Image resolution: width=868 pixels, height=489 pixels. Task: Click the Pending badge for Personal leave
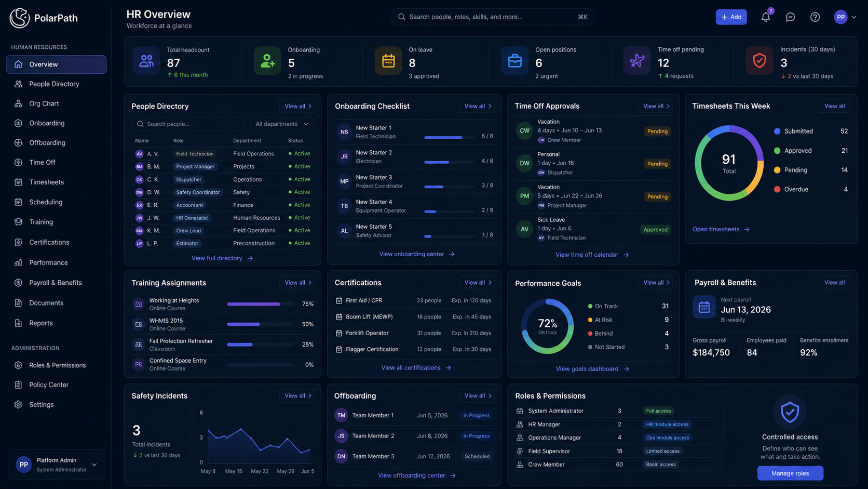(657, 164)
